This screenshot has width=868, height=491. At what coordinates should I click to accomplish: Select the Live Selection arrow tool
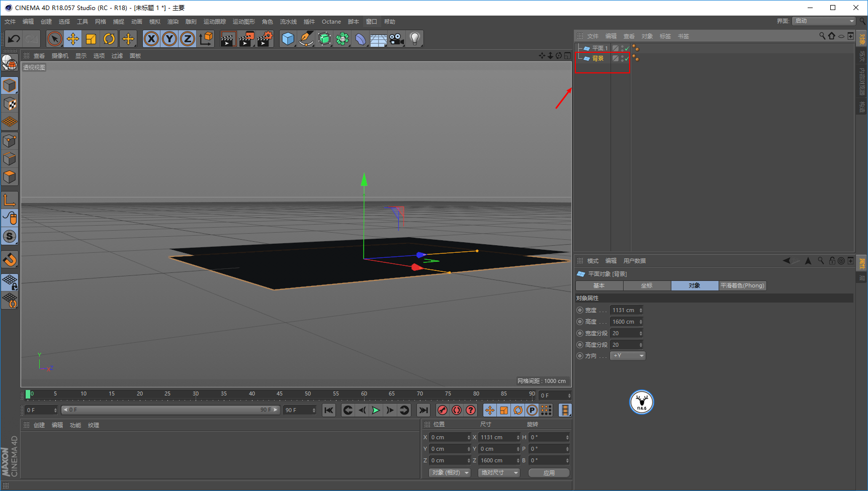pos(55,39)
